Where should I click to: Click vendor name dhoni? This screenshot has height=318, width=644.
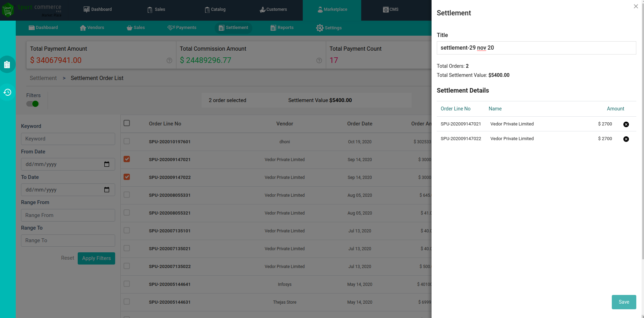pos(285,142)
